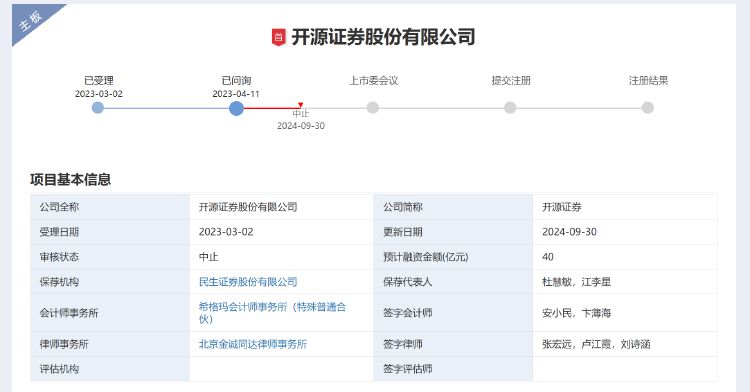Click the 开源证券股份有限公司 page title
The height and width of the screenshot is (392, 750).
pyautogui.click(x=383, y=37)
